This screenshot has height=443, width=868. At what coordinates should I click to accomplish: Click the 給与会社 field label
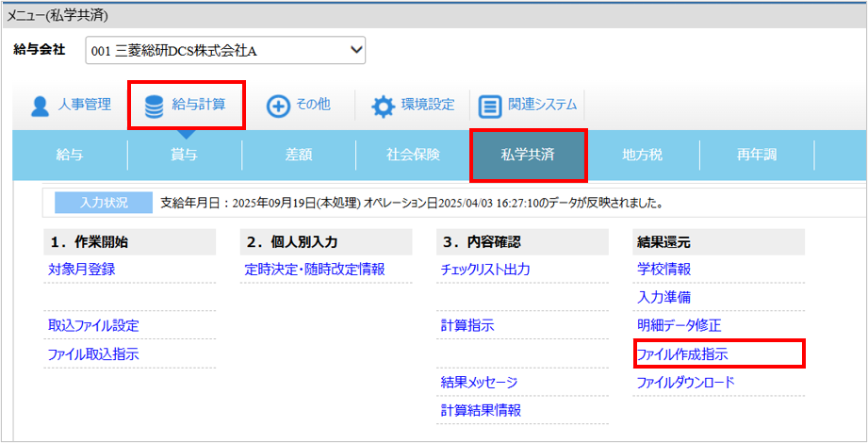point(39,50)
